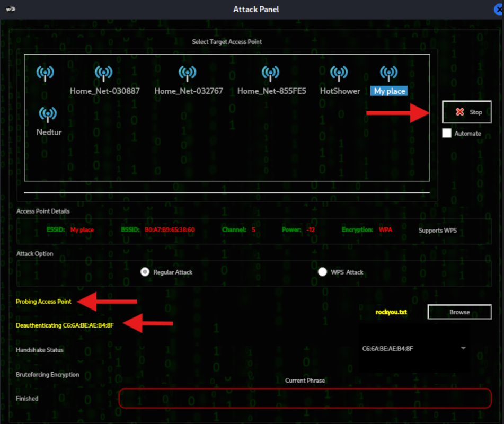
Task: Click the Deauthenticating C6:6A:BE:AE:B4:8F status
Action: click(65, 325)
